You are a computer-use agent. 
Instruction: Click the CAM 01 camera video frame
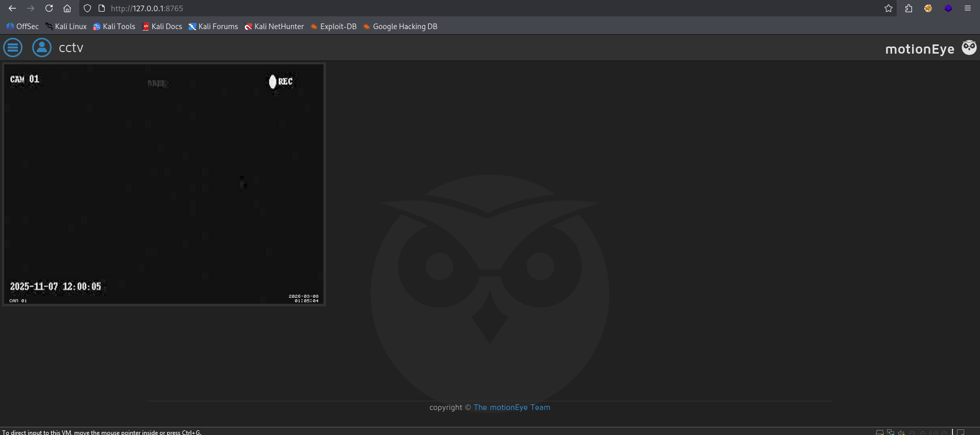click(x=164, y=184)
